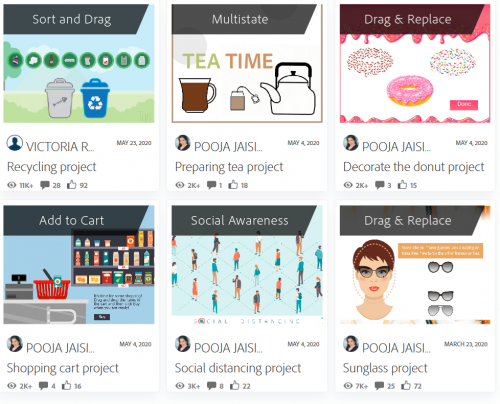Click the views eye icon on Preparing tea project
The width and height of the screenshot is (500, 404).
pos(180,185)
